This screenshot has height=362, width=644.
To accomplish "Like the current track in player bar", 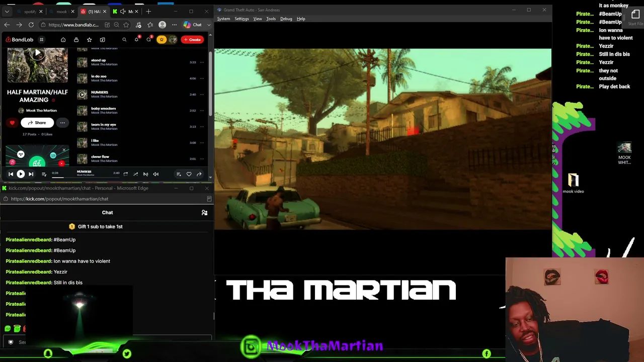I will pos(189,174).
